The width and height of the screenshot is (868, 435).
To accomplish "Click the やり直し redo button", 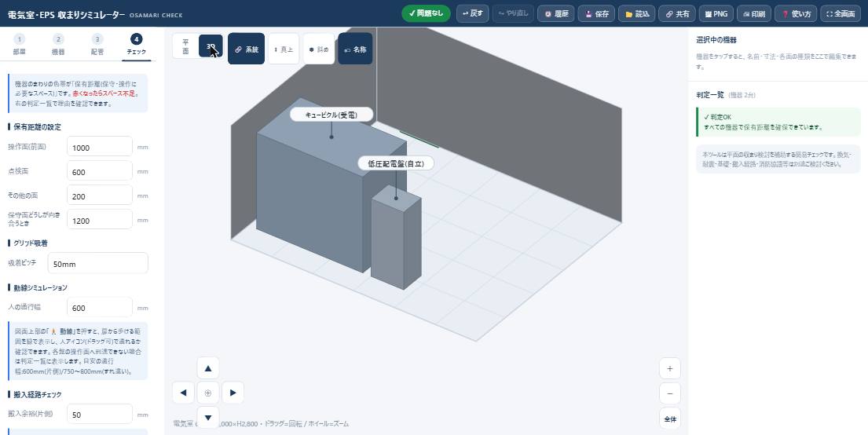I will pyautogui.click(x=513, y=13).
